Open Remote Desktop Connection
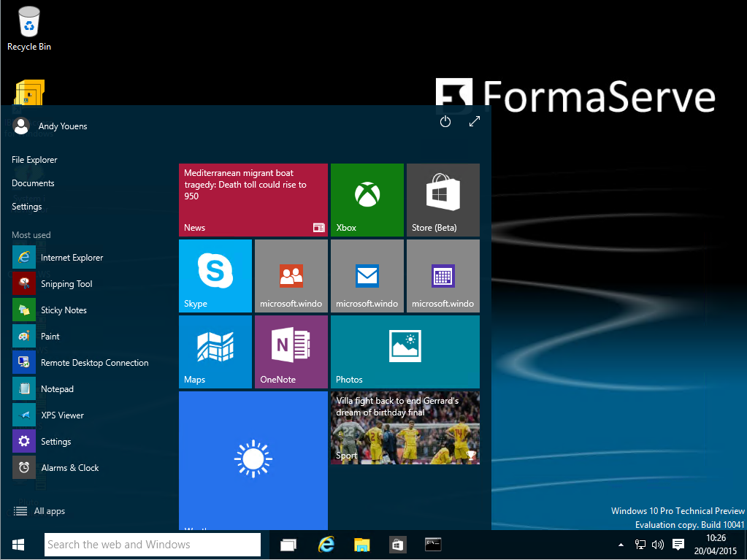The image size is (747, 560). [93, 363]
